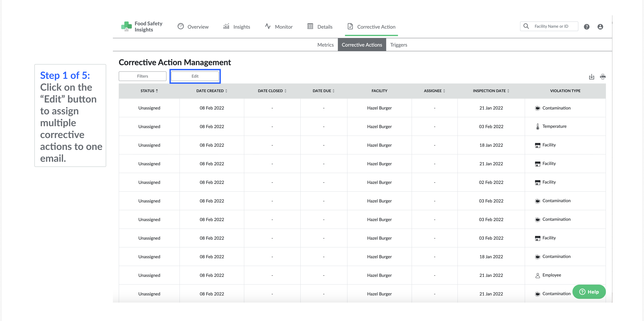Click the search magnifier icon

pos(526,26)
